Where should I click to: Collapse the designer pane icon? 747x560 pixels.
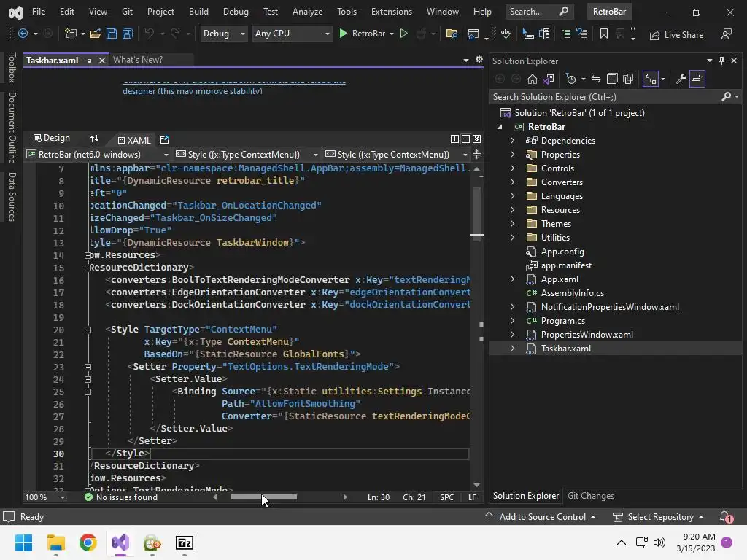pos(476,139)
